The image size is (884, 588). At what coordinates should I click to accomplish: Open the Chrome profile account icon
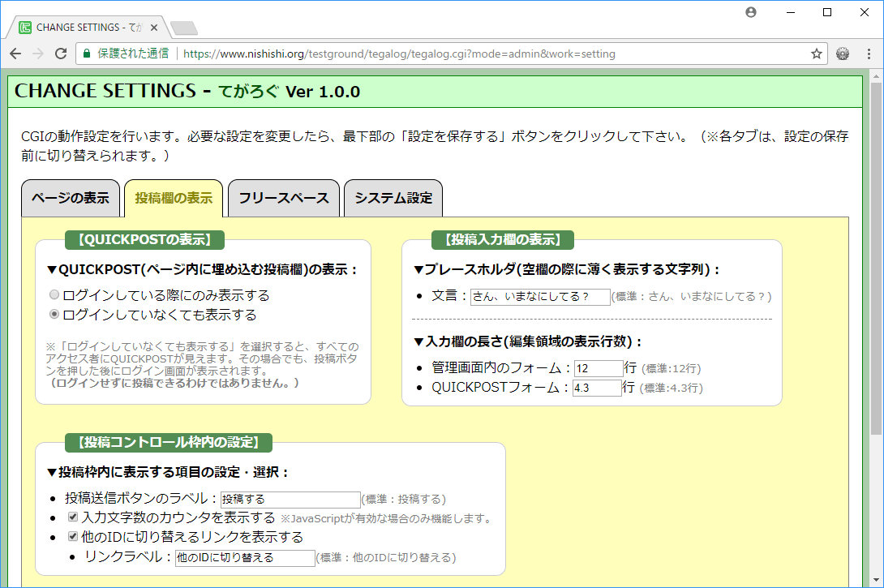tap(751, 12)
